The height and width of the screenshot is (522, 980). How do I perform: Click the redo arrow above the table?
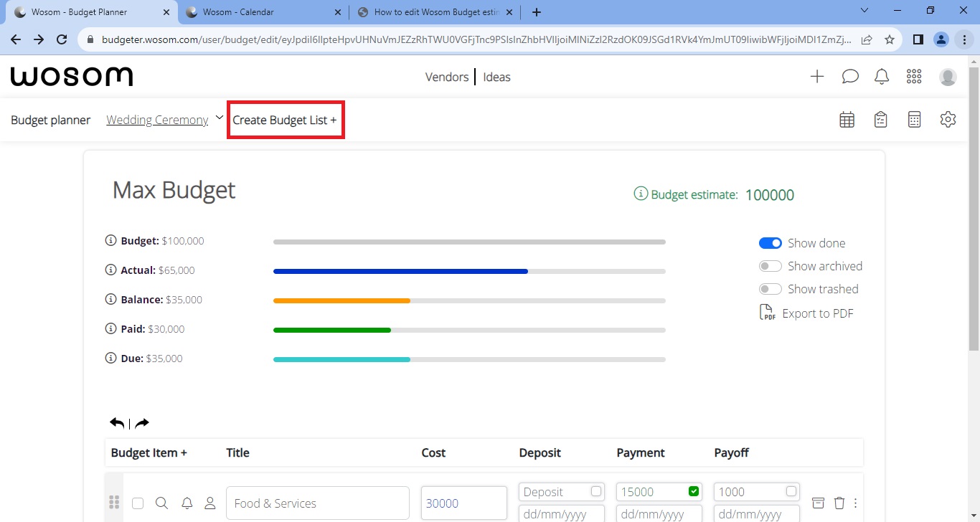[x=142, y=423]
